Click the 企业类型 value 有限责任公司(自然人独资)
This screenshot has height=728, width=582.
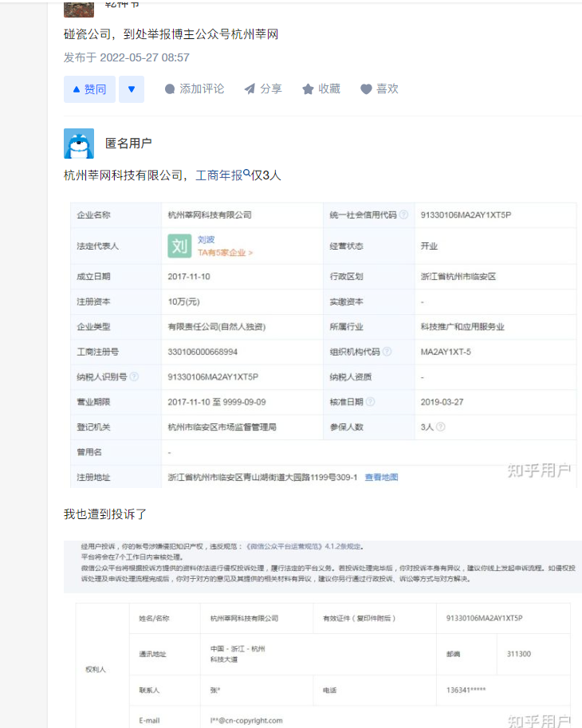(x=217, y=327)
